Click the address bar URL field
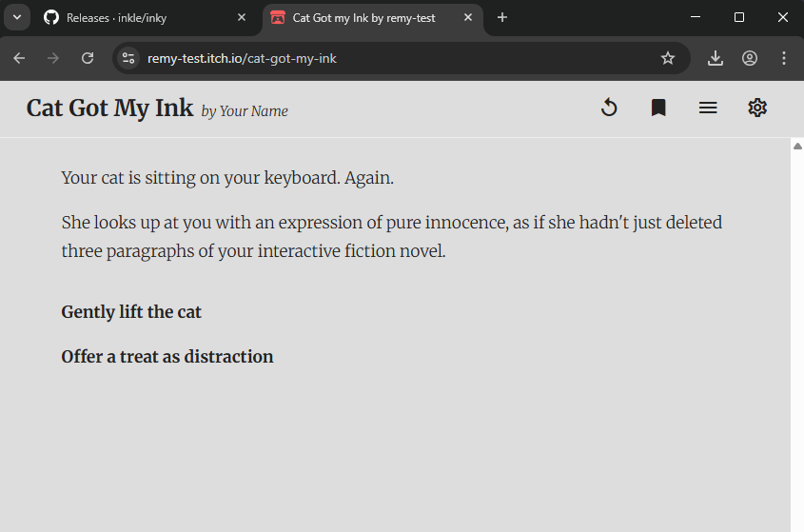 (x=381, y=58)
